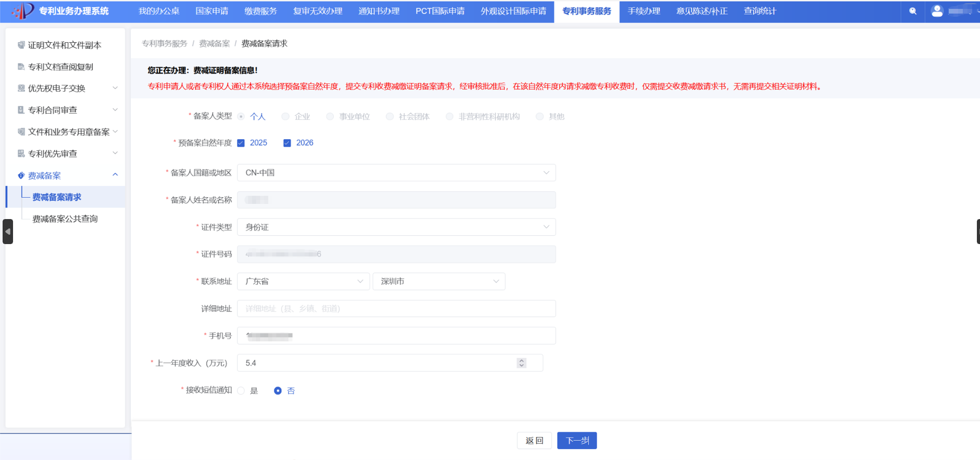This screenshot has width=980, height=460.
Task: Open 费减备案公共查询 sidebar item
Action: [x=66, y=219]
